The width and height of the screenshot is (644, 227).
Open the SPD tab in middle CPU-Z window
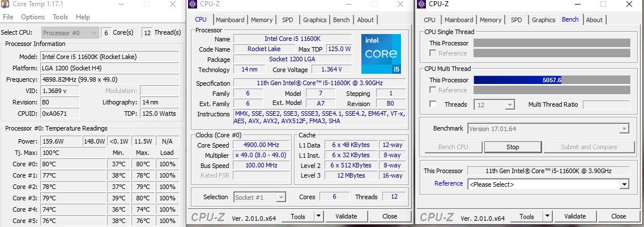click(x=288, y=20)
